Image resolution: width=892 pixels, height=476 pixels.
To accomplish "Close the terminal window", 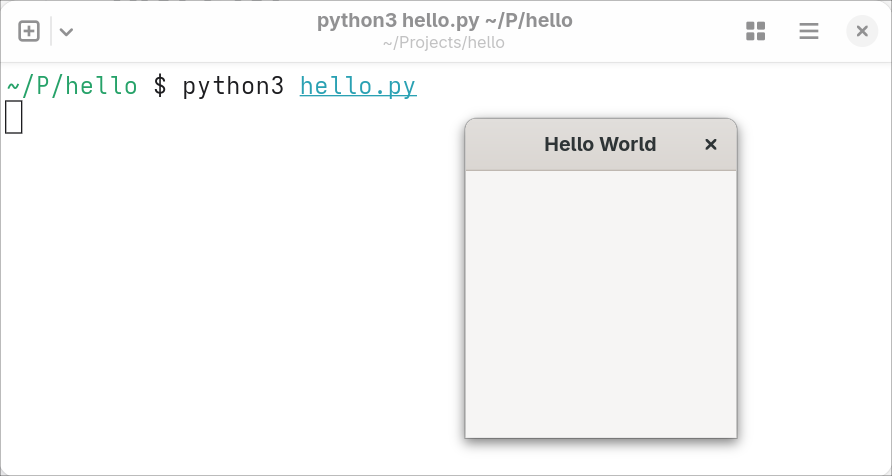I will coord(861,31).
